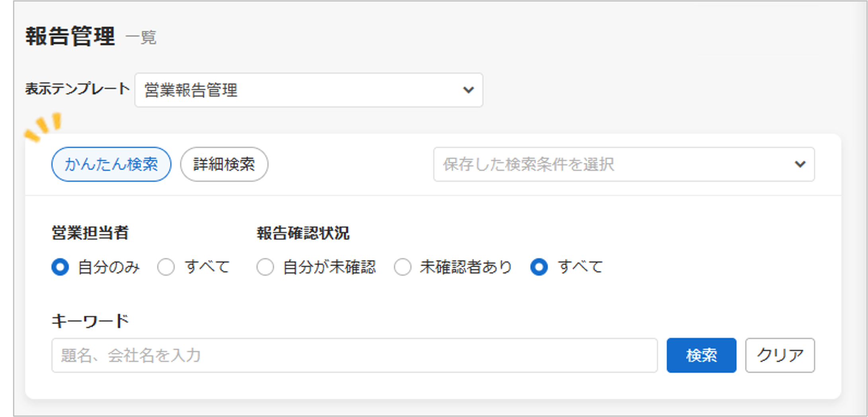868x417 pixels.
Task: Click the 報告確認状況 section heading
Action: (303, 233)
